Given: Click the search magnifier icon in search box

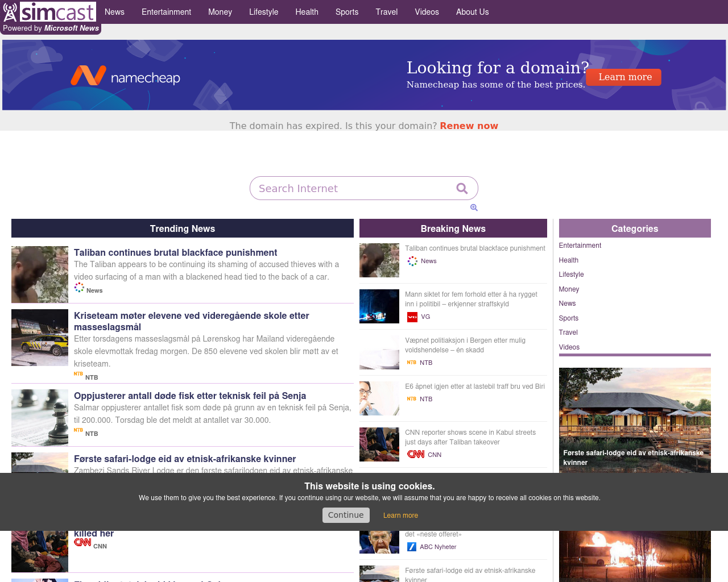Looking at the screenshot, I should click(462, 188).
